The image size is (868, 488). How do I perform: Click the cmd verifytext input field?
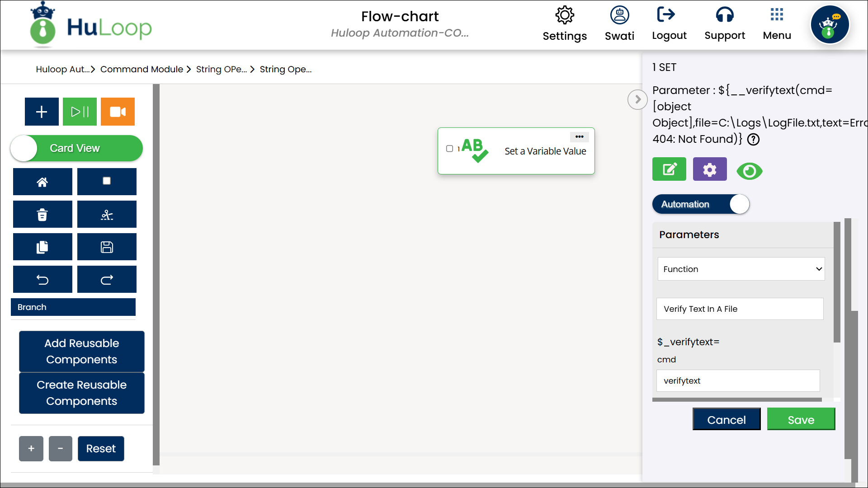tap(738, 381)
